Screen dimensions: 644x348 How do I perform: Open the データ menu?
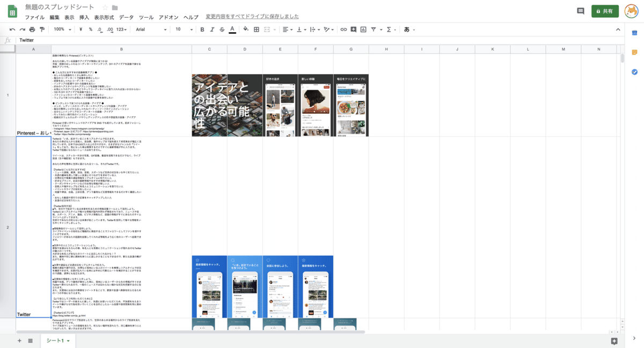(x=126, y=17)
